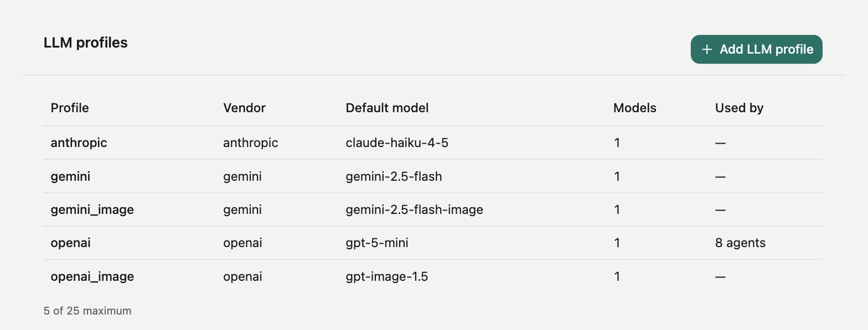
Task: Click the Used by column header
Action: click(x=739, y=108)
